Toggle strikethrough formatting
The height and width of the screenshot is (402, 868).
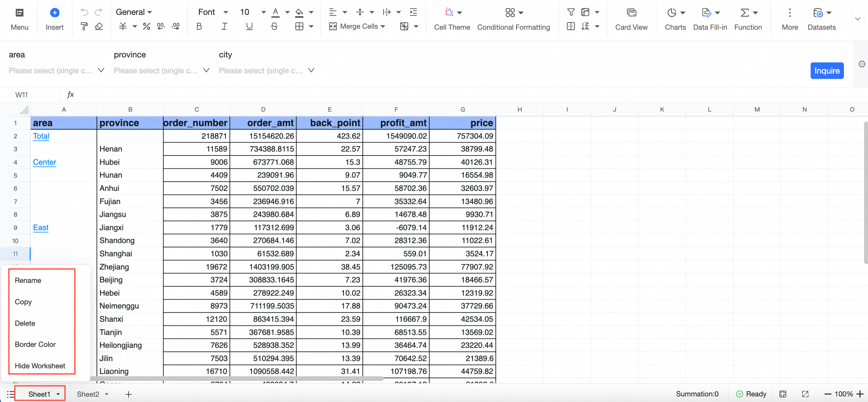(274, 26)
